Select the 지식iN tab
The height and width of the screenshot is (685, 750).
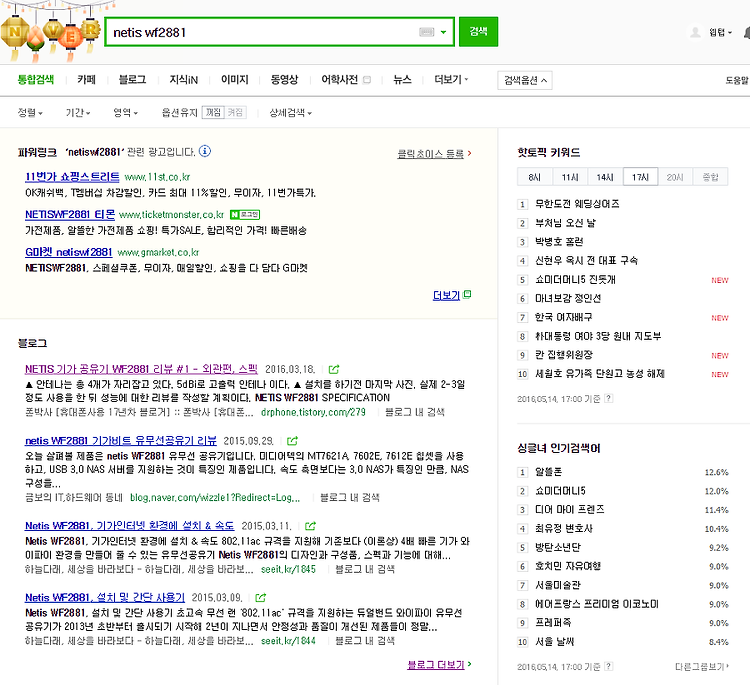[x=184, y=79]
